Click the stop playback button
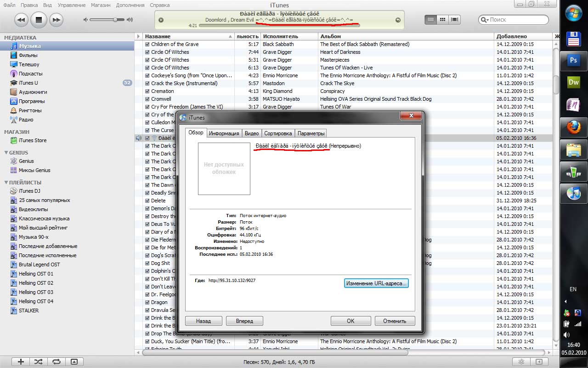588x368 pixels. pyautogui.click(x=39, y=20)
